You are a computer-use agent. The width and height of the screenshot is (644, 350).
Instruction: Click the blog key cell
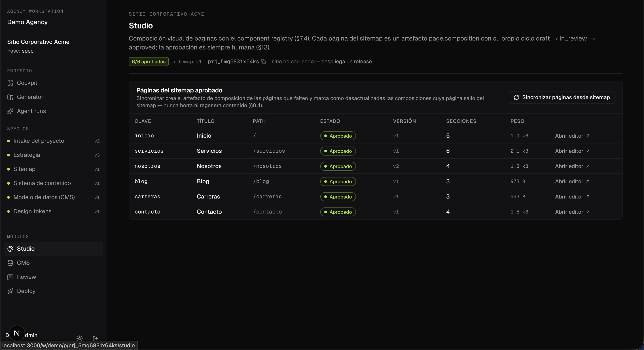(x=141, y=181)
